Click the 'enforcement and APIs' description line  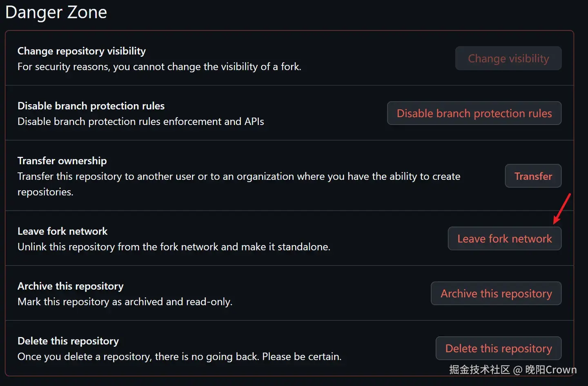140,121
